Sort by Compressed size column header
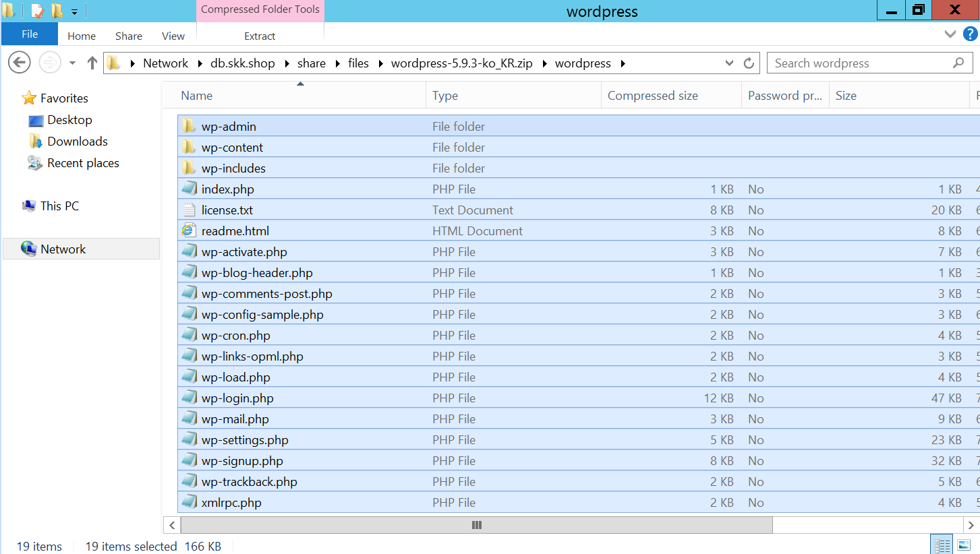This screenshot has width=980, height=554. (671, 96)
